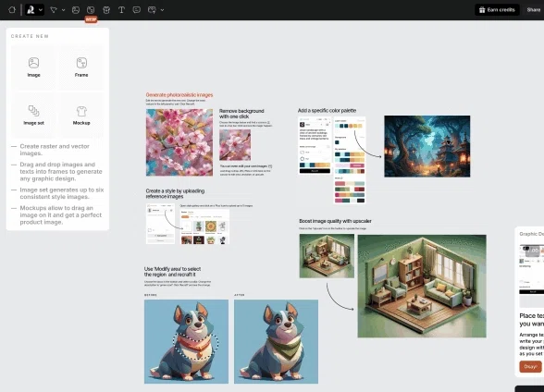Image resolution: width=544 pixels, height=392 pixels.
Task: Select the BEFORE dog image with red scarf
Action: pyautogui.click(x=186, y=341)
